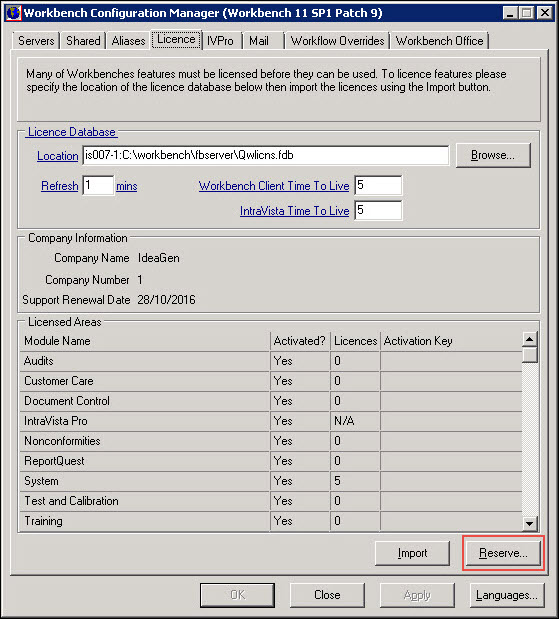Click the Workbench globe icon in title bar
This screenshot has width=559, height=619.
pyautogui.click(x=13, y=13)
